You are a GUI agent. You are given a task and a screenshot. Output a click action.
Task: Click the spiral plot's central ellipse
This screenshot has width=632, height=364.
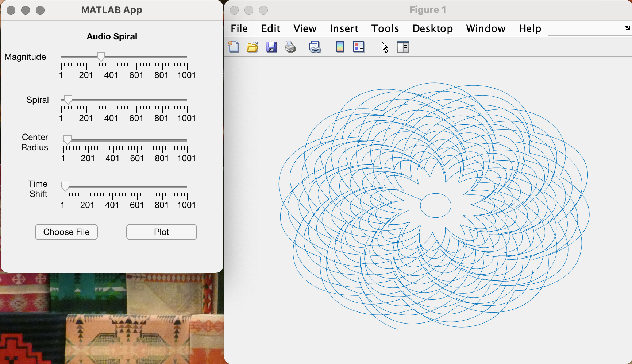pos(436,205)
